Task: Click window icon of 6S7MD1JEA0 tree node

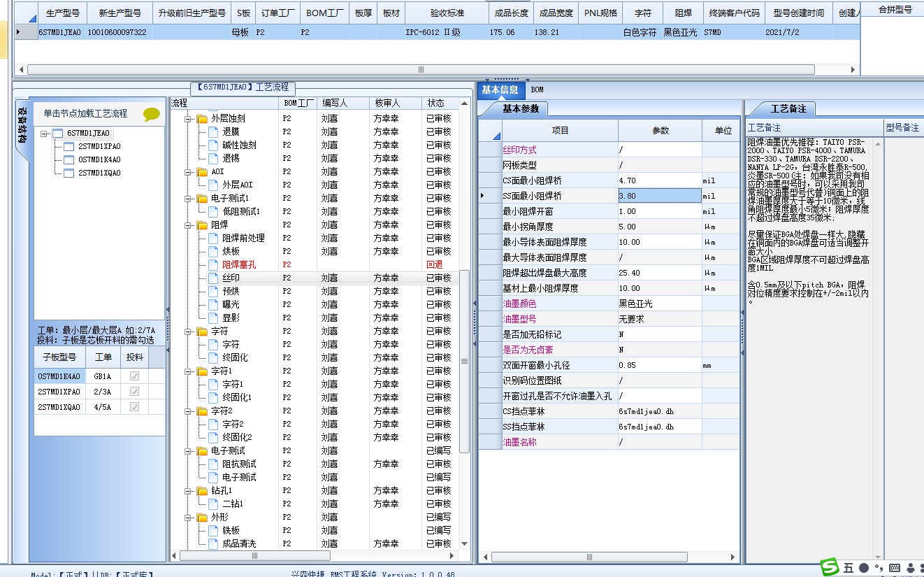Action: 57,134
